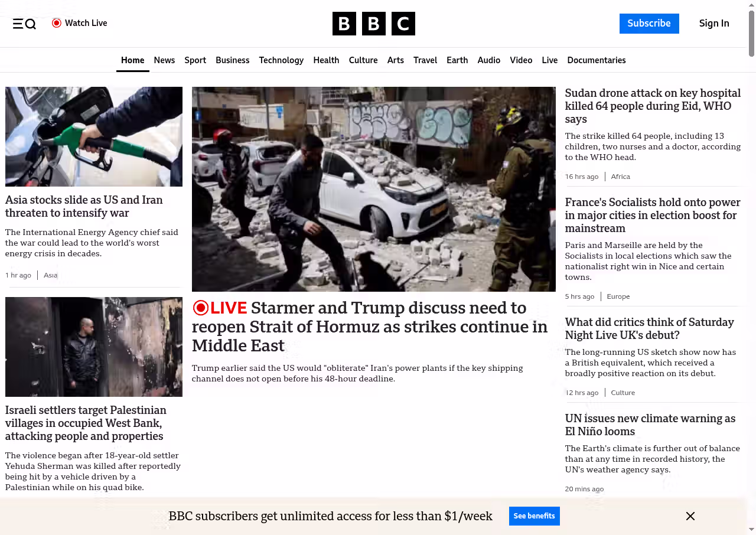756x535 pixels.
Task: Click the Africa category tag
Action: [620, 177]
